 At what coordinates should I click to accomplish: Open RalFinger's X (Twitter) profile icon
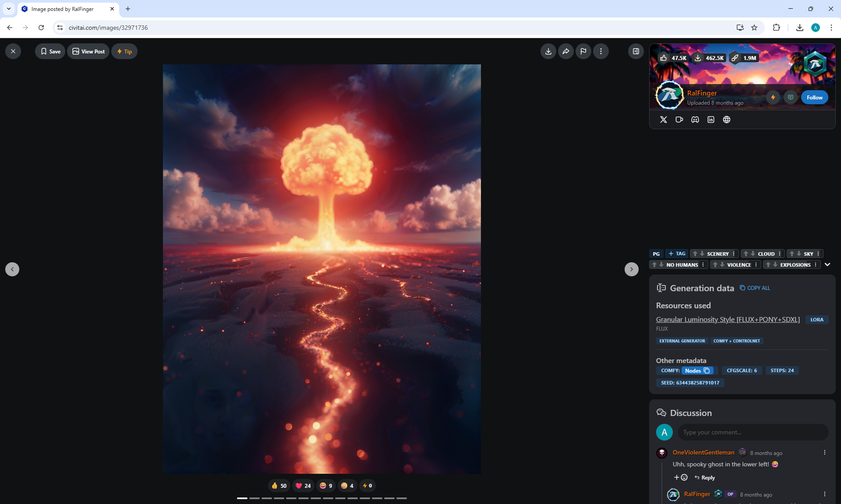663,120
